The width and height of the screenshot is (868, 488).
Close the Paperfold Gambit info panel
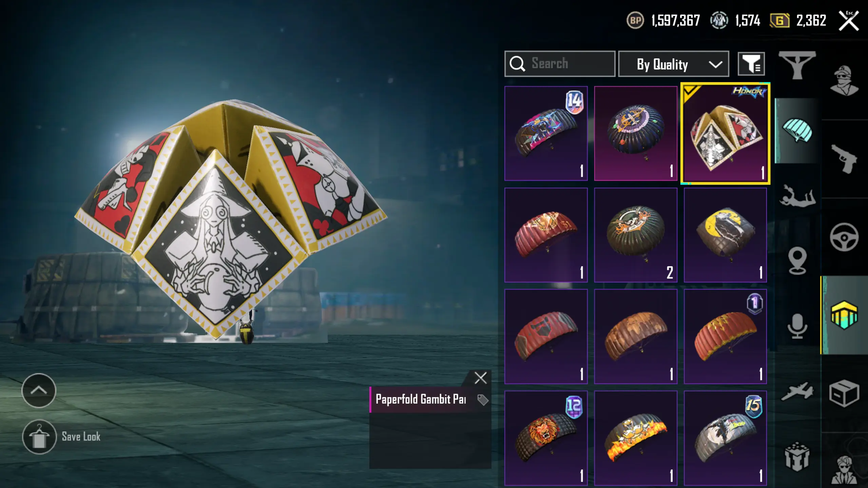tap(480, 378)
